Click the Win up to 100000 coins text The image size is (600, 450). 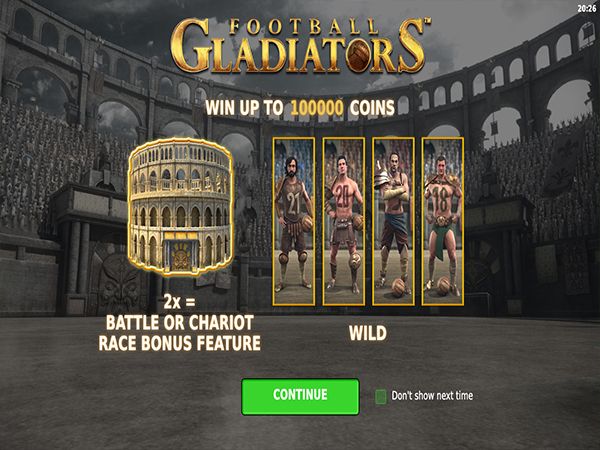(x=300, y=108)
